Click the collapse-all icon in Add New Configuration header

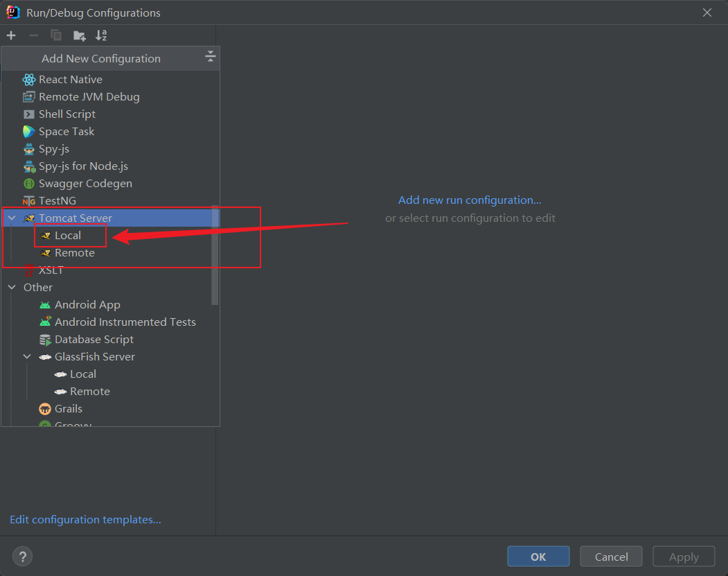click(x=211, y=57)
